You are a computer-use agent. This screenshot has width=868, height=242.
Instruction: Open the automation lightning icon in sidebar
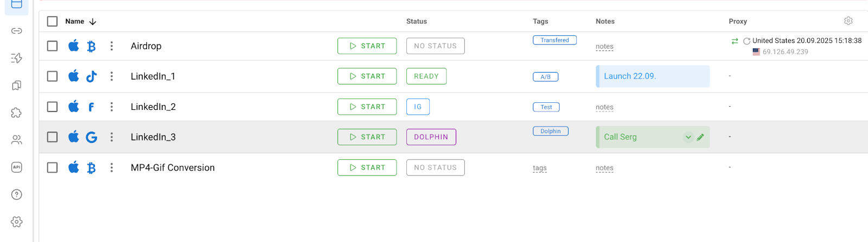[x=17, y=58]
